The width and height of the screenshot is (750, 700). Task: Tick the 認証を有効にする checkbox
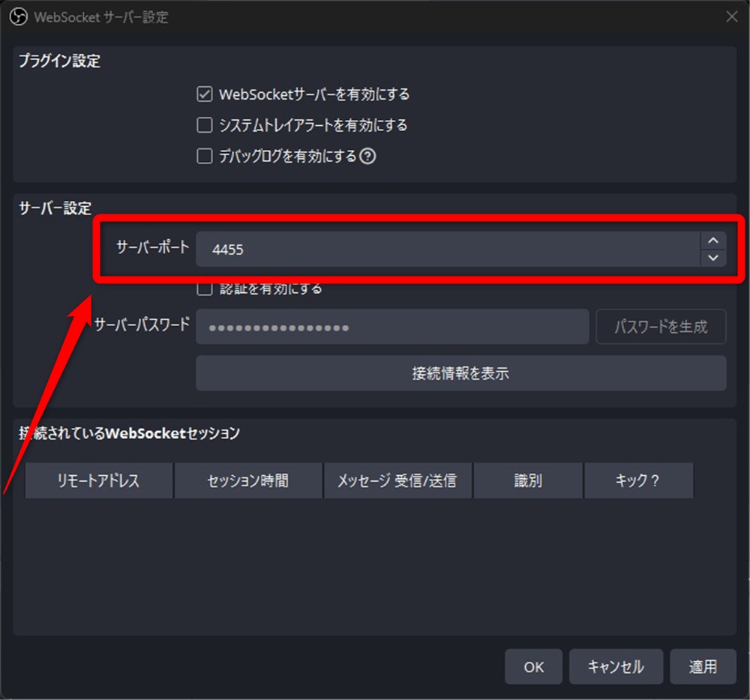tap(205, 288)
